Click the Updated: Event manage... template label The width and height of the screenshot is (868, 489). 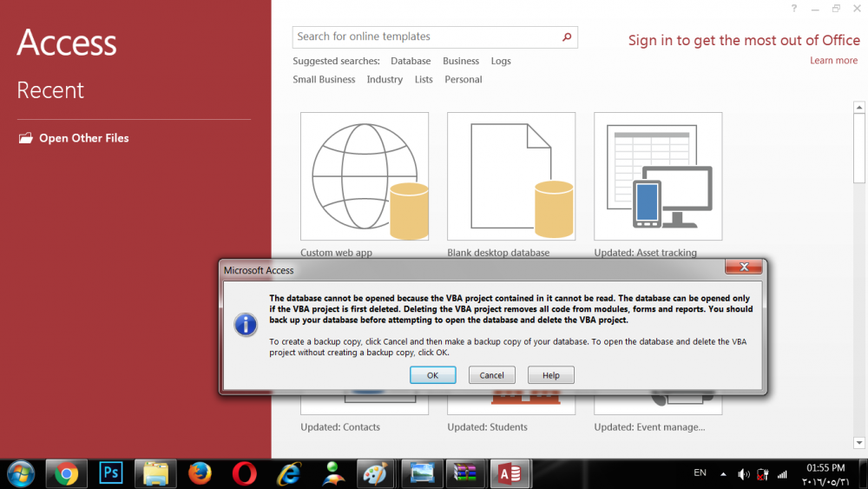649,427
